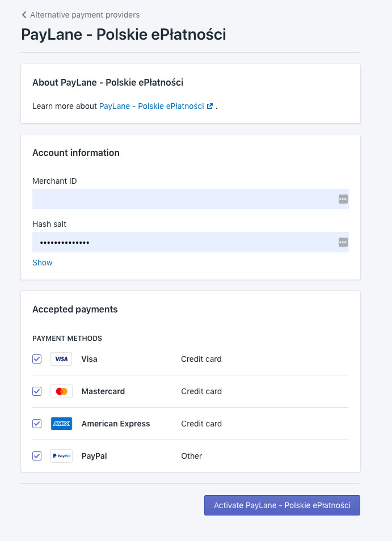This screenshot has height=541, width=392.
Task: Click the Mastercard logo icon
Action: (61, 391)
